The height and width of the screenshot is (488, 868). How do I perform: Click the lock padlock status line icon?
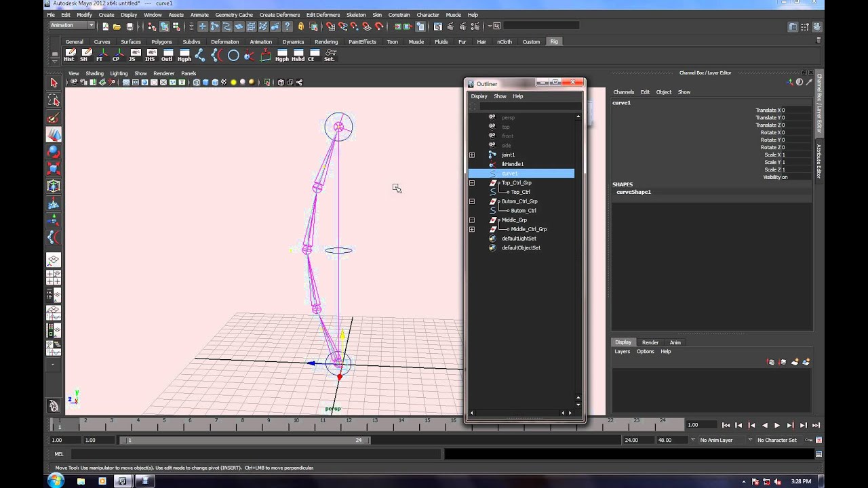click(x=301, y=26)
